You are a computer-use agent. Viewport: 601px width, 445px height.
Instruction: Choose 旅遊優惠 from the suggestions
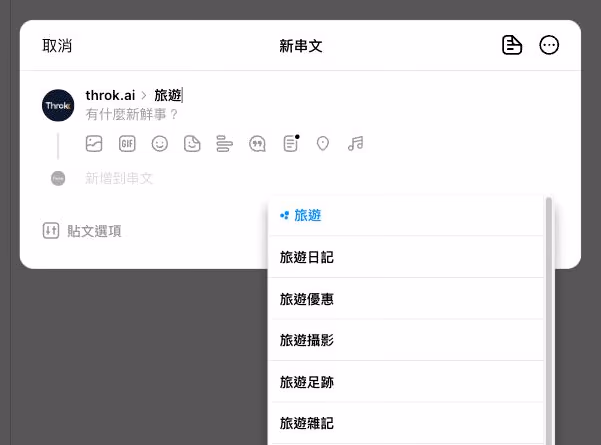(406, 299)
